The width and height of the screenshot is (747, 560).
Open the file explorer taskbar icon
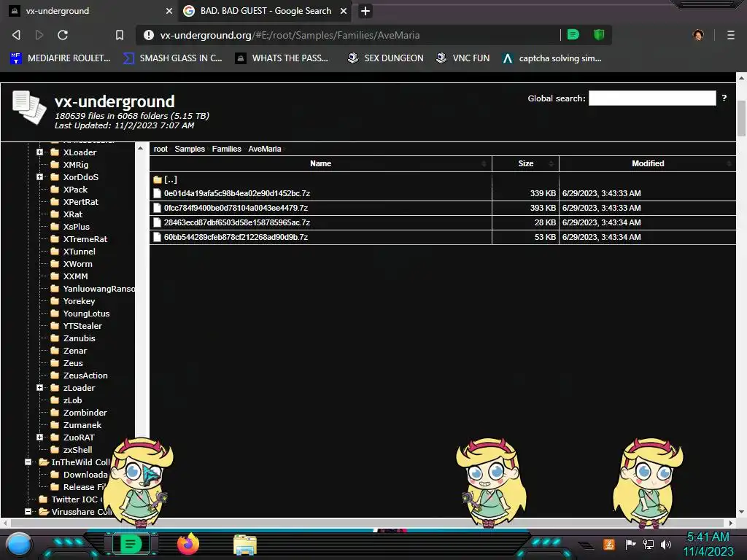[x=245, y=545]
